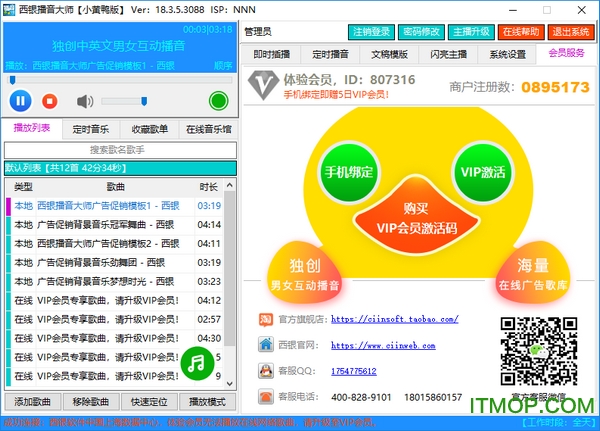
Task: Click the playlist scrollbar up arrow
Action: click(230, 186)
